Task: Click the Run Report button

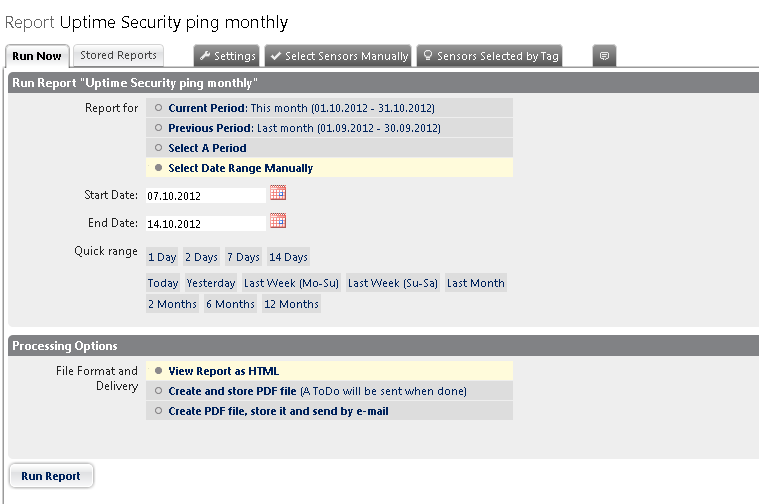Action: click(51, 476)
